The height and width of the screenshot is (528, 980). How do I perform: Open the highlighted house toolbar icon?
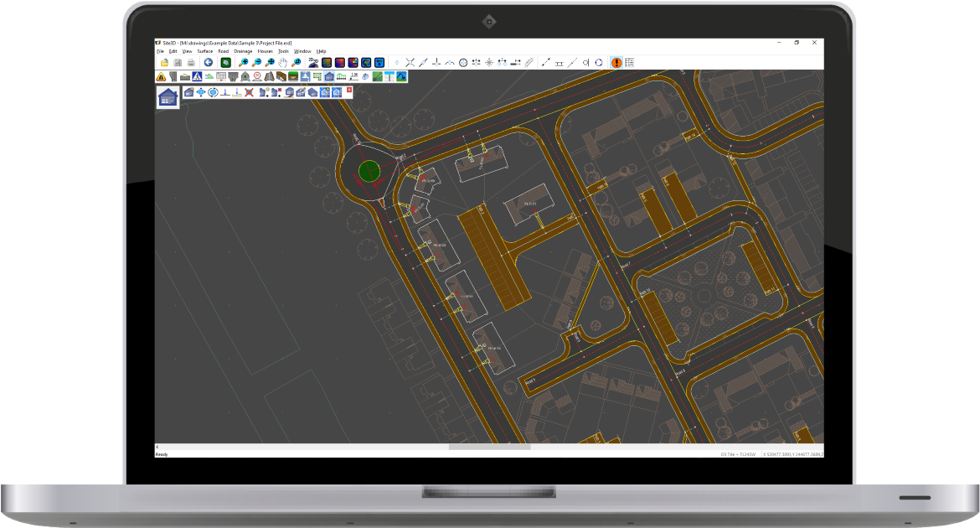329,76
